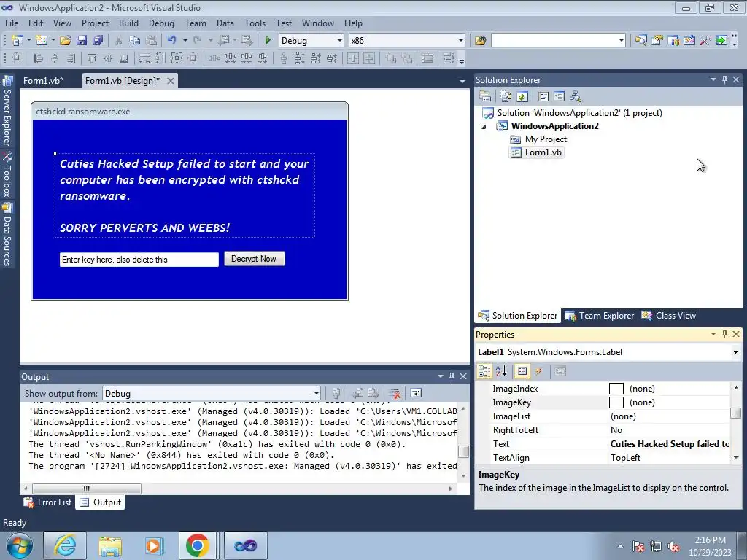The image size is (747, 560).
Task: Open the document tab list dropdown arrow
Action: pyautogui.click(x=462, y=82)
